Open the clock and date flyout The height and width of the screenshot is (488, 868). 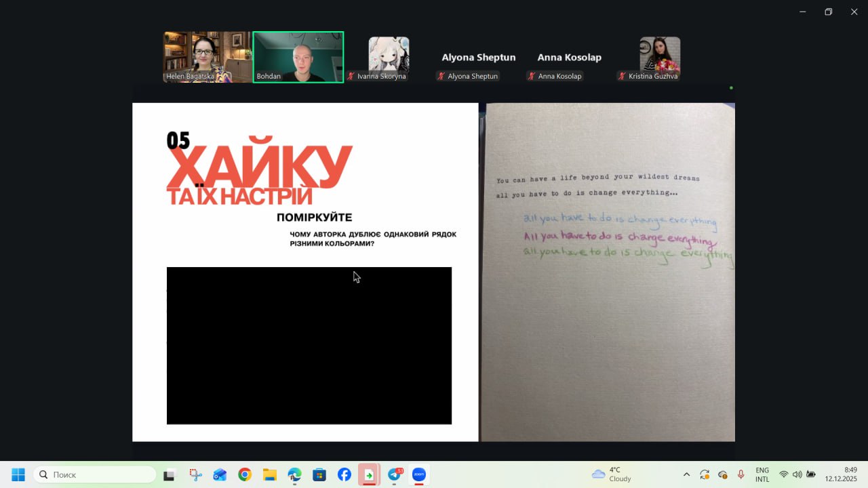pyautogui.click(x=841, y=474)
